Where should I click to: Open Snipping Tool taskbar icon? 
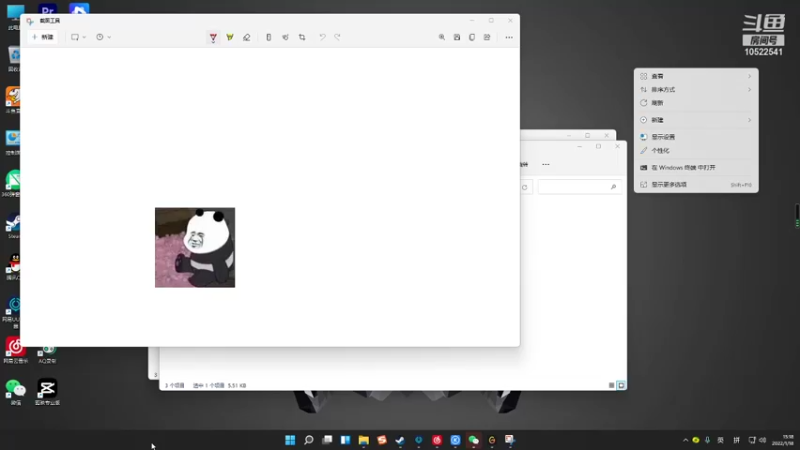click(510, 440)
